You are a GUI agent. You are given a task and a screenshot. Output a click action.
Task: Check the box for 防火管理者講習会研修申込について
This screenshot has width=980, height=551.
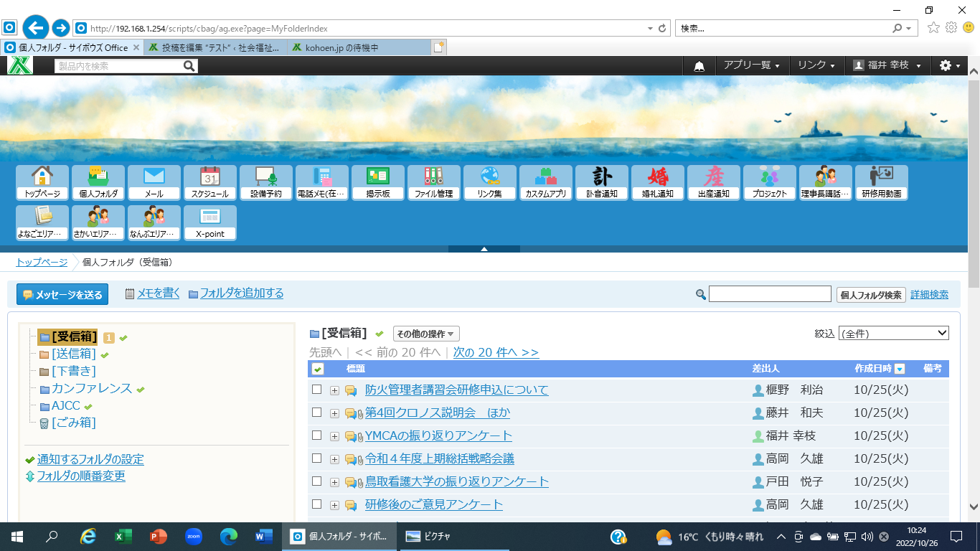coord(317,390)
